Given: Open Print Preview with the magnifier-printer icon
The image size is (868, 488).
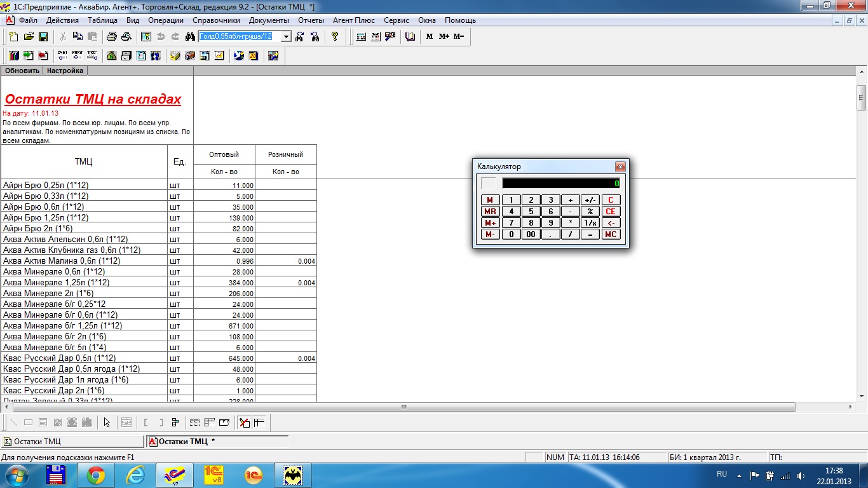Looking at the screenshot, I should click(x=126, y=37).
